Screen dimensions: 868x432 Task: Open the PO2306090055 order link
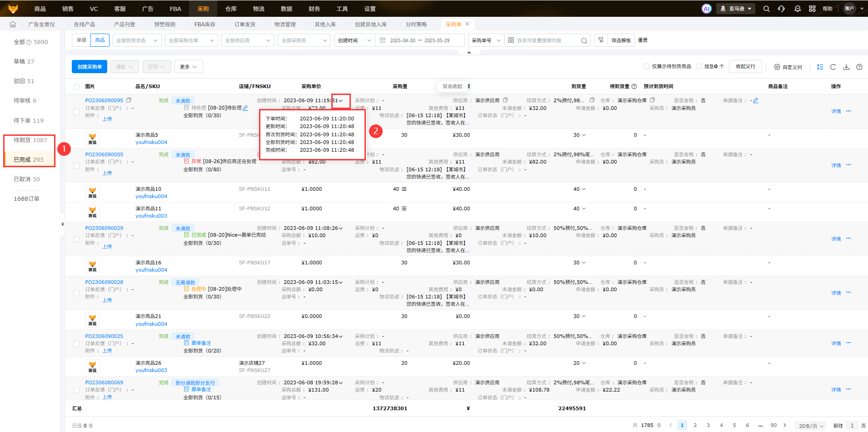click(104, 154)
